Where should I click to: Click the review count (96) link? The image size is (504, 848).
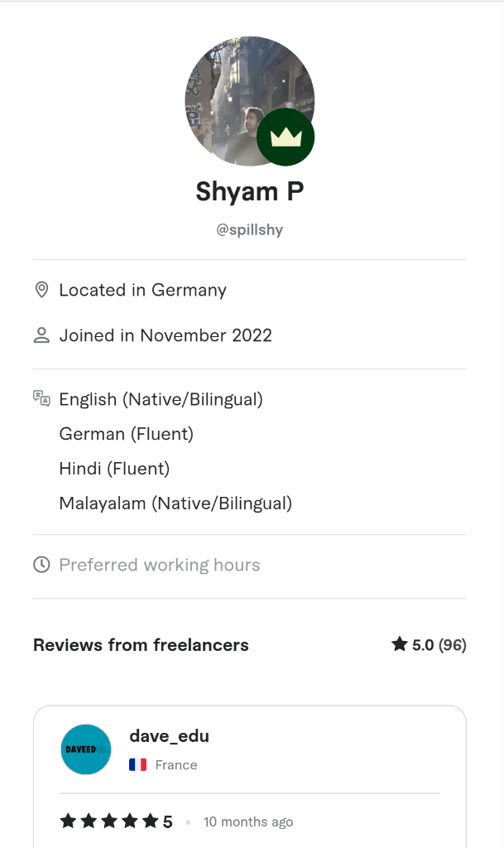click(452, 643)
